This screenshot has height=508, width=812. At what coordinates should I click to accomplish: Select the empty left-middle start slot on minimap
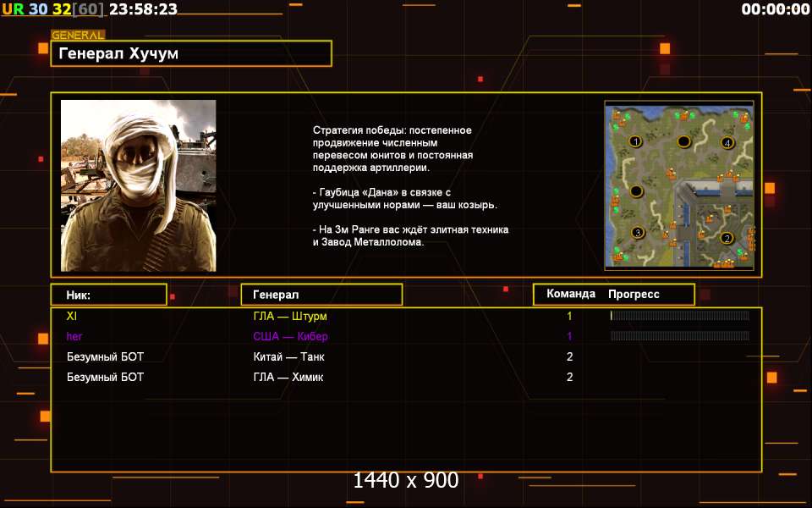635,190
